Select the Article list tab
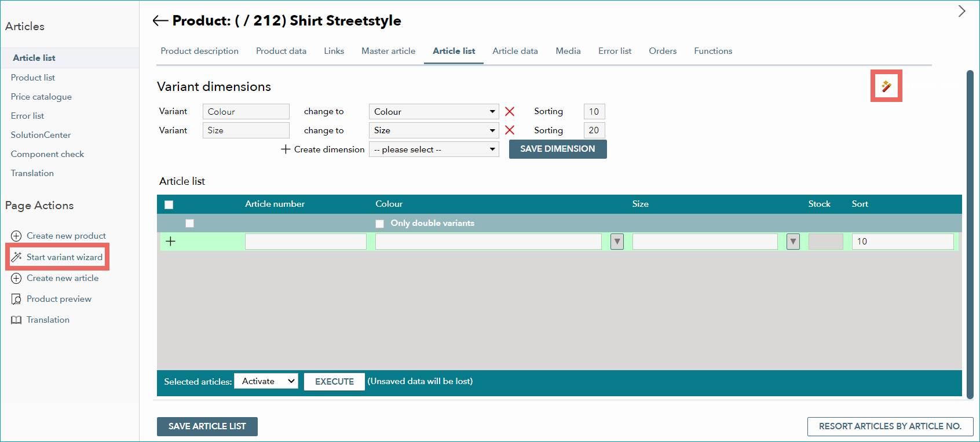The width and height of the screenshot is (980, 442). pyautogui.click(x=454, y=51)
